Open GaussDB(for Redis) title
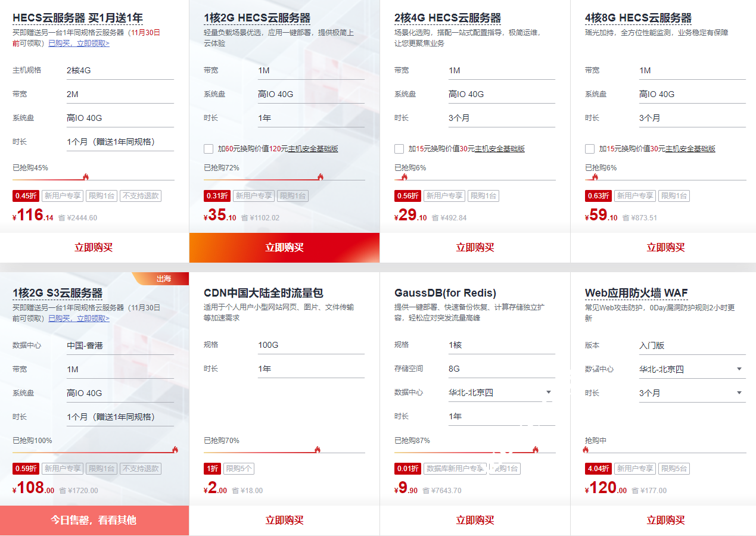Image resolution: width=756 pixels, height=536 pixels. pos(445,293)
